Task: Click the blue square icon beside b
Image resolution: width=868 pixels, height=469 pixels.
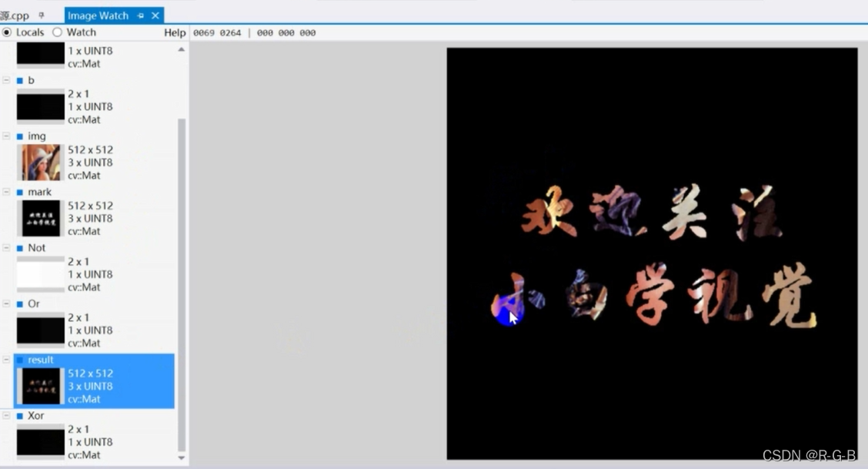Action: (20, 81)
